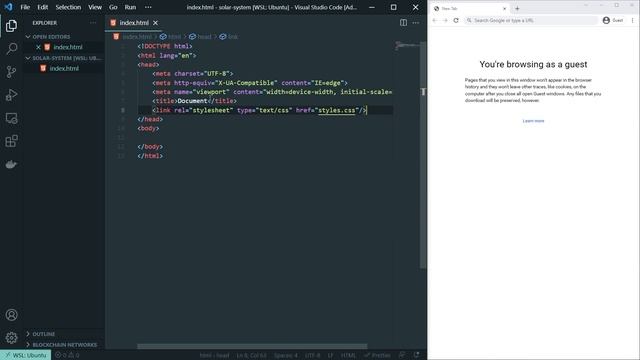Open the Chrome three-dot menu
The width and height of the screenshot is (640, 360).
coord(633,20)
